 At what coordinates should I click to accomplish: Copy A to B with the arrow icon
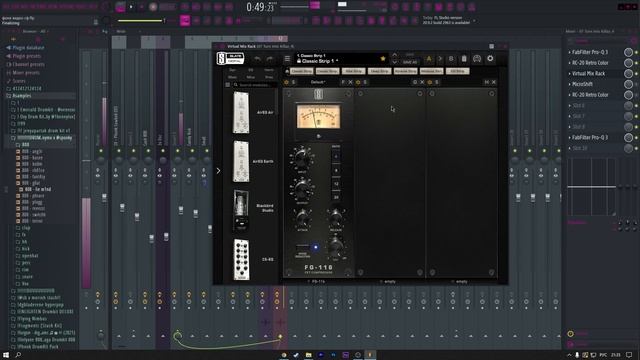coord(440,59)
